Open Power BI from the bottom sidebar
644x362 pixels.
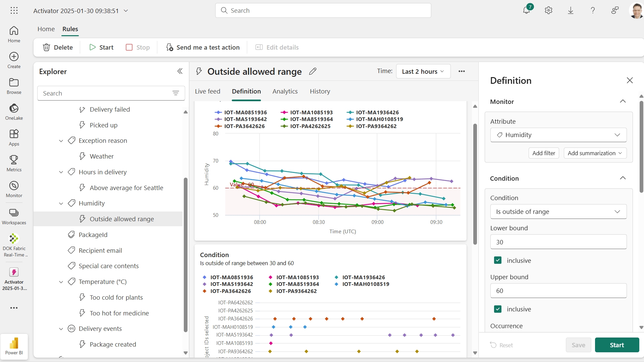(14, 346)
